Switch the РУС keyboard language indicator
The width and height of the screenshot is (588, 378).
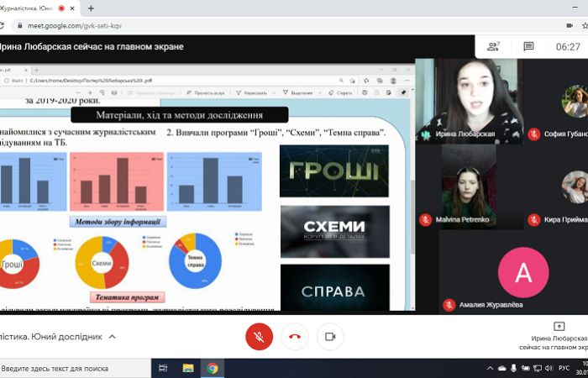564,368
